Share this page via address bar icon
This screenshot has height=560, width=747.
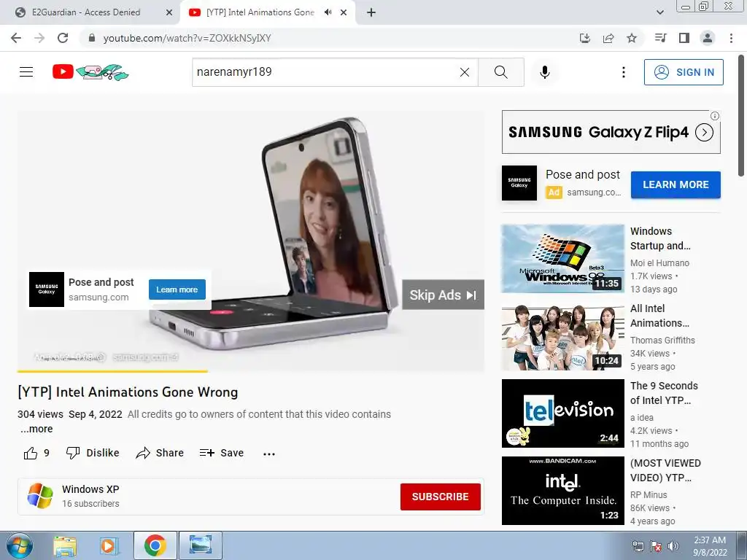(608, 38)
